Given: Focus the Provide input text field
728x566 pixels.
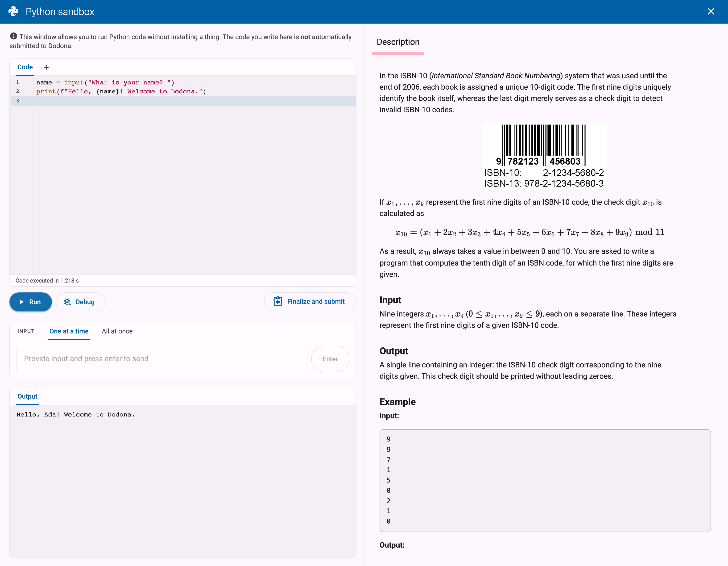Looking at the screenshot, I should click(x=162, y=358).
